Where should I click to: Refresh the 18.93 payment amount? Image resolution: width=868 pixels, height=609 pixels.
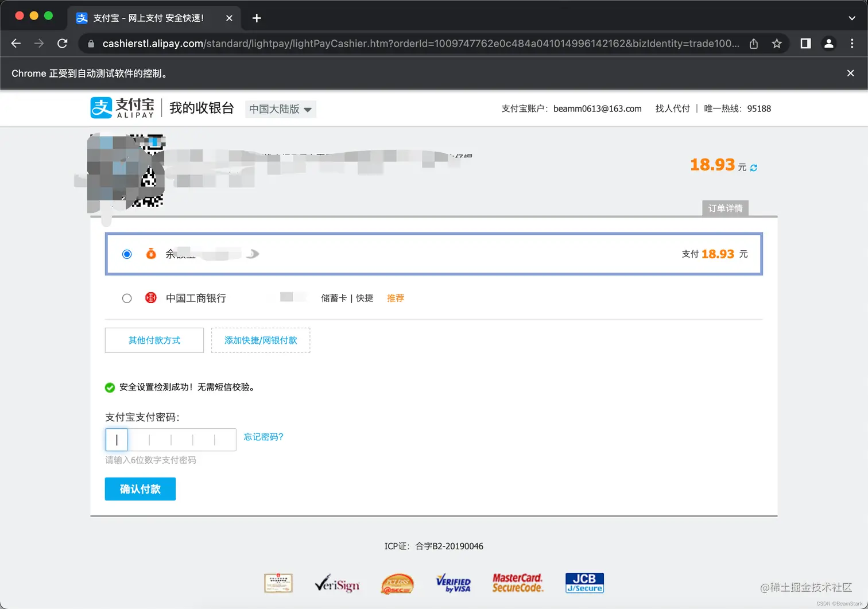coord(753,168)
